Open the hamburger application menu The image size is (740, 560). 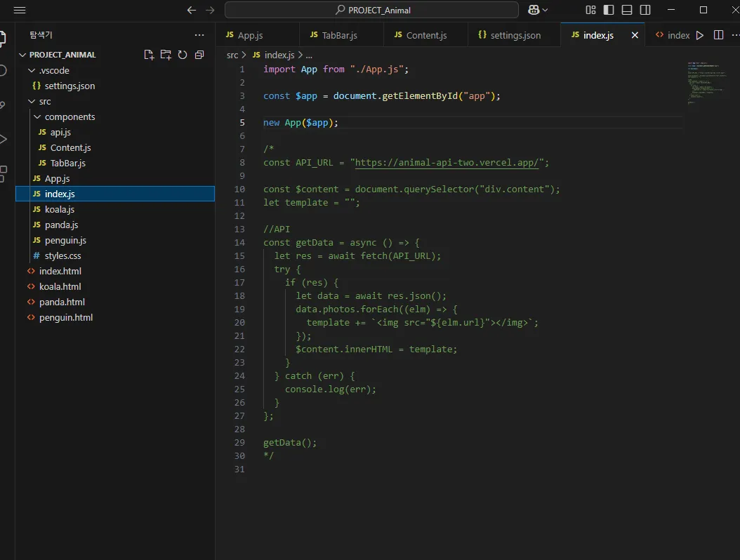20,10
